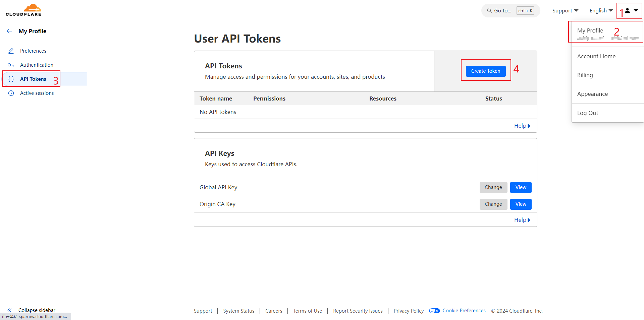Click the My Profile sidebar title
The height and width of the screenshot is (320, 644).
click(33, 31)
